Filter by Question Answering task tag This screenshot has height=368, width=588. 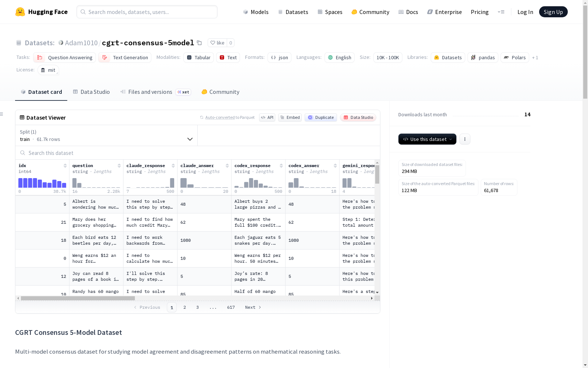65,57
